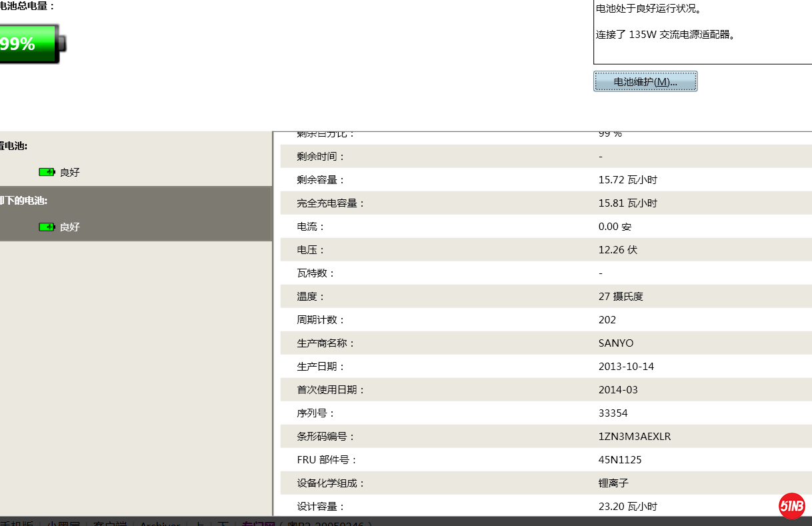Click the value 15.72 瓦小时
The image size is (812, 526).
(628, 180)
